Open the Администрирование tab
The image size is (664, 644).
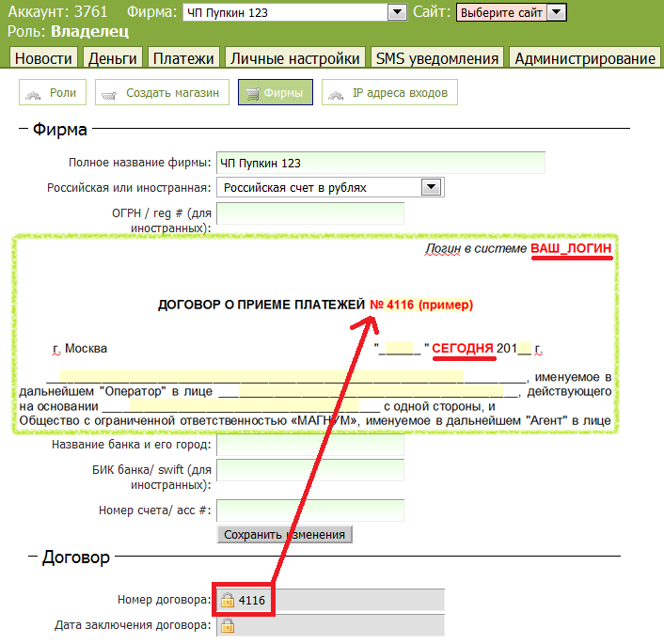tap(584, 58)
